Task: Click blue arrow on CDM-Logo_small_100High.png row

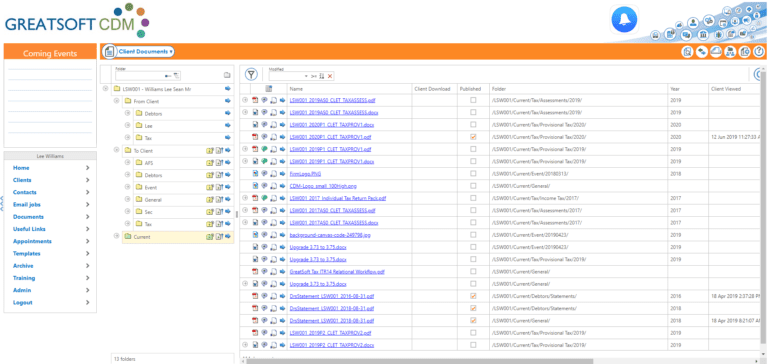Action: [282, 186]
